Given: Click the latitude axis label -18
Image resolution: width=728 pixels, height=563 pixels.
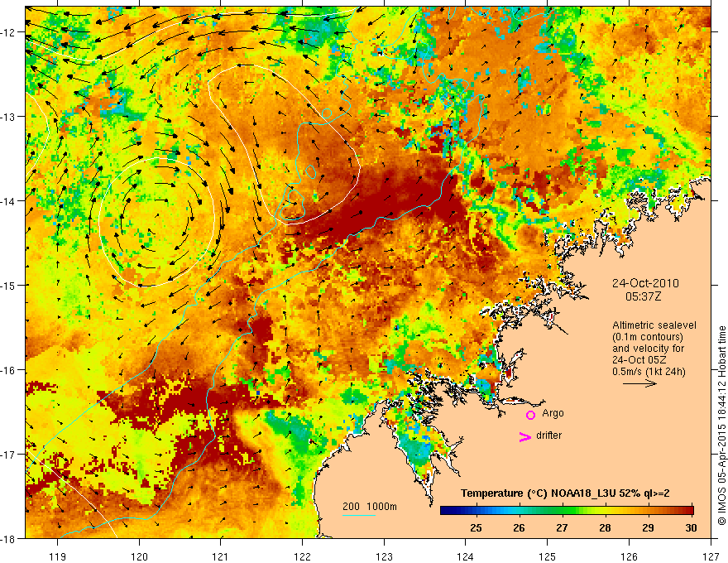Looking at the screenshot, I should tap(8, 538).
